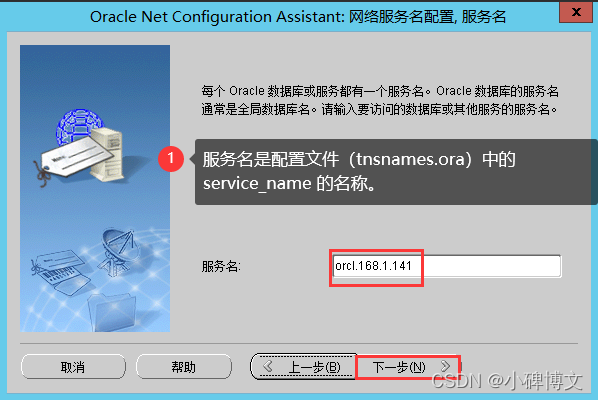Click the paragraph starting 每个 Oracle 数据库

[x=379, y=100]
